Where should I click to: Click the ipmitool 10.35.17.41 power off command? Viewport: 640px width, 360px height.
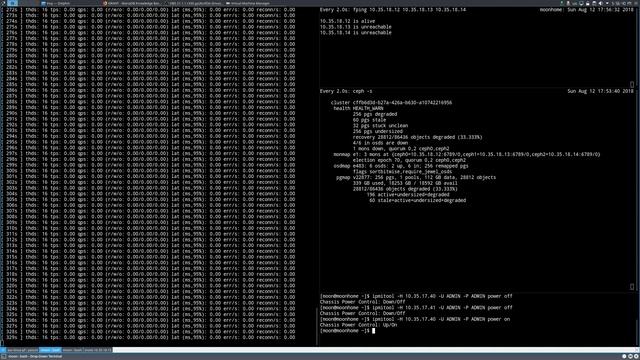tap(416, 308)
